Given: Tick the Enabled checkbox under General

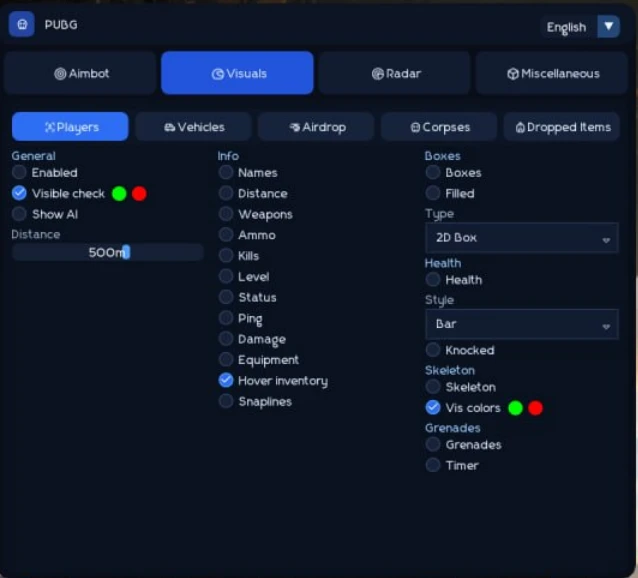Looking at the screenshot, I should coord(19,172).
